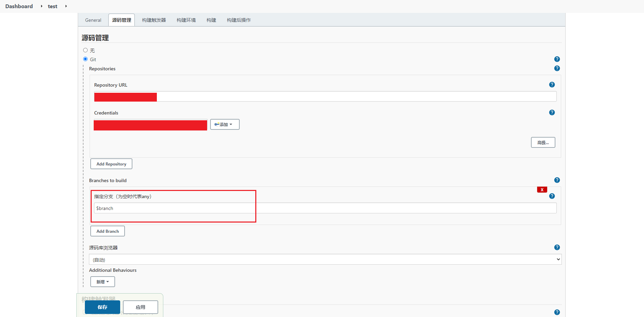Focus the Repository URL input field
The image size is (644, 317).
[325, 96]
